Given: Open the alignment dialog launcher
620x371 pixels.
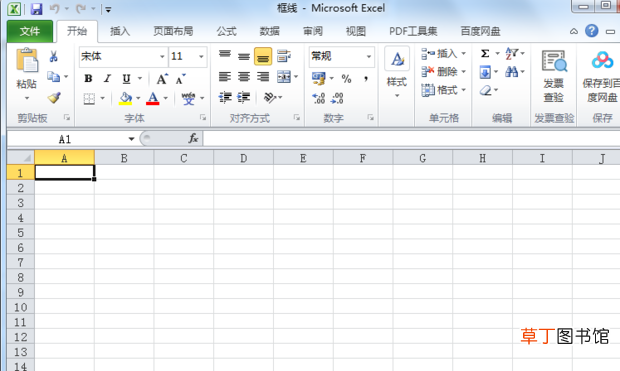Looking at the screenshot, I should pyautogui.click(x=297, y=117).
